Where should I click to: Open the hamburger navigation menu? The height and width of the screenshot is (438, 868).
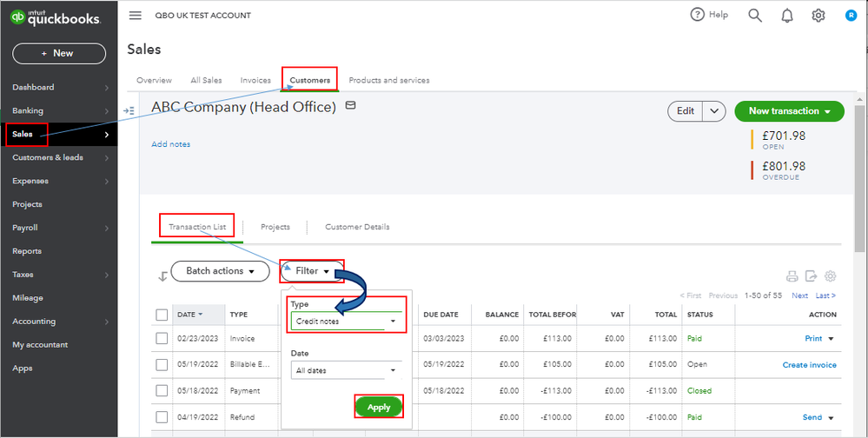135,16
